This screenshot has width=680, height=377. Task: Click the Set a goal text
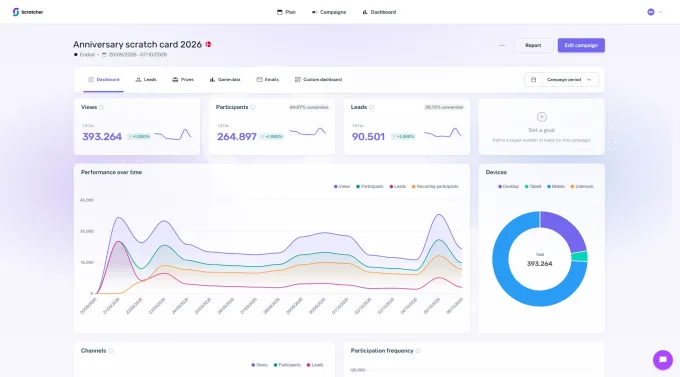[542, 130]
